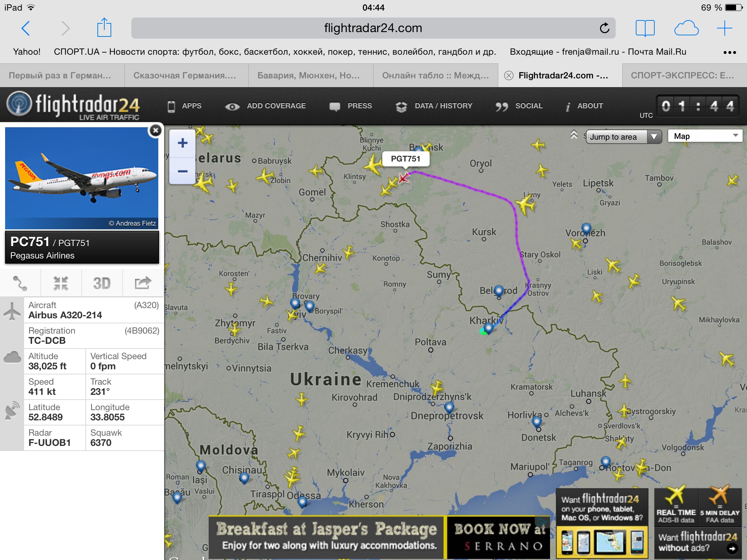Reload the flightradar24.com page
This screenshot has height=560, width=747.
(604, 28)
